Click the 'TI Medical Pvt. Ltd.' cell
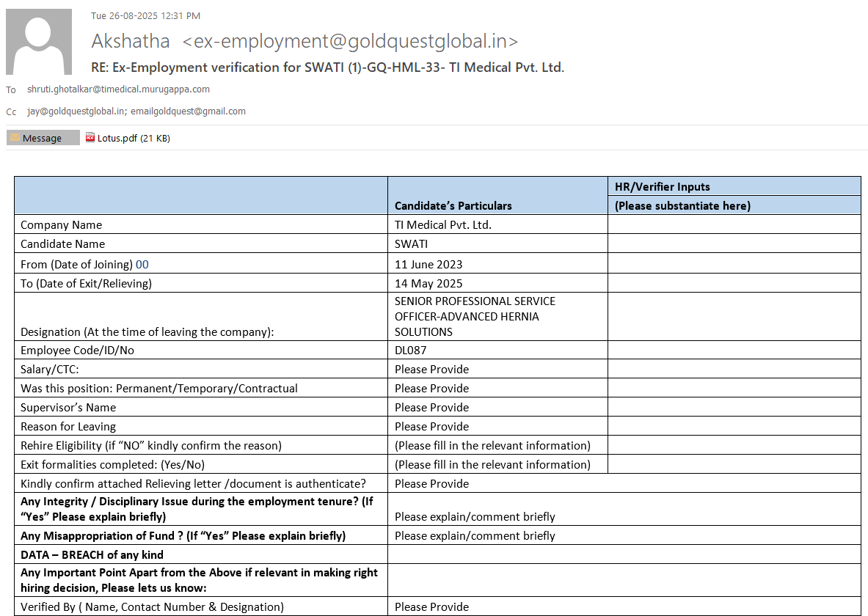This screenshot has width=868, height=616. tap(443, 224)
